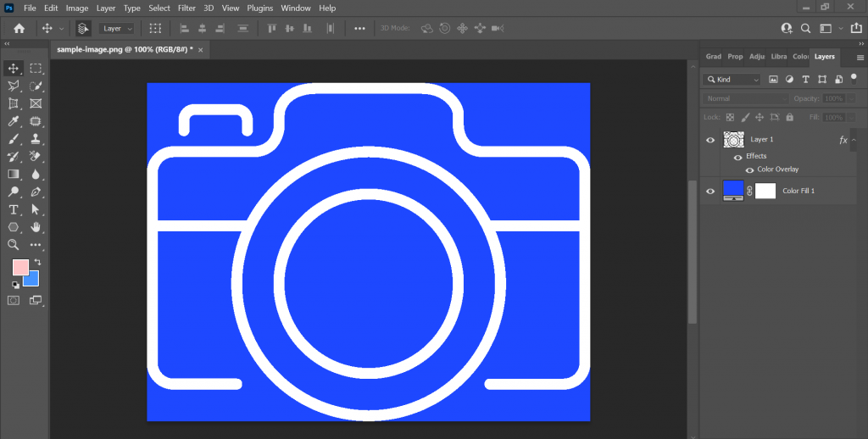Select the Crop tool

[x=14, y=103]
